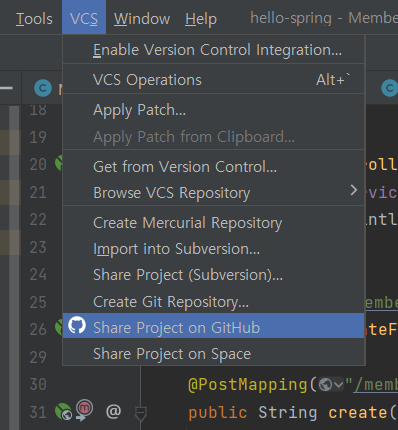Choose Share Project on Space
398x430 pixels.
coord(213,353)
